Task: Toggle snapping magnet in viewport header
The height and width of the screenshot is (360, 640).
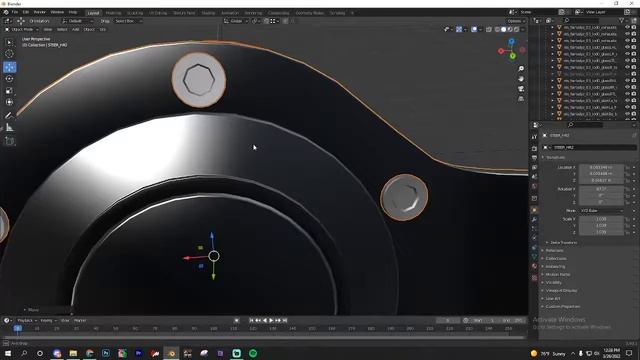Action: pyautogui.click(x=266, y=21)
